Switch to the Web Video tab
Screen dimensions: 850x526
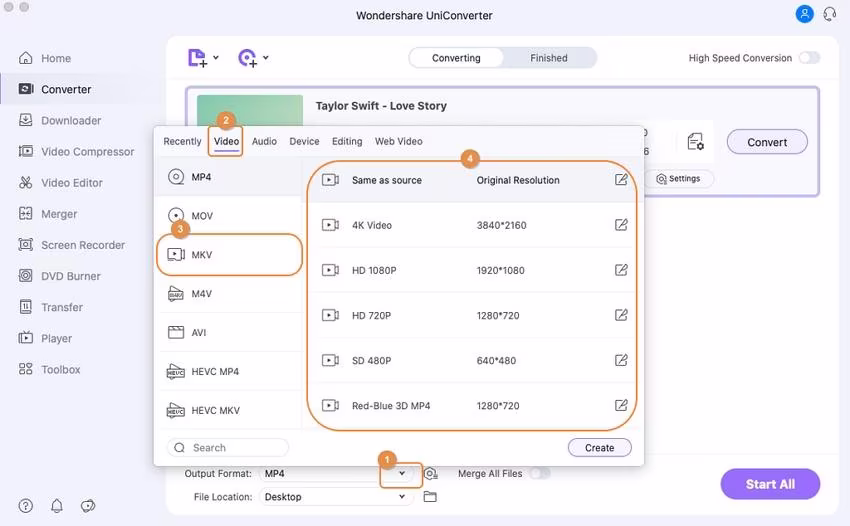398,141
